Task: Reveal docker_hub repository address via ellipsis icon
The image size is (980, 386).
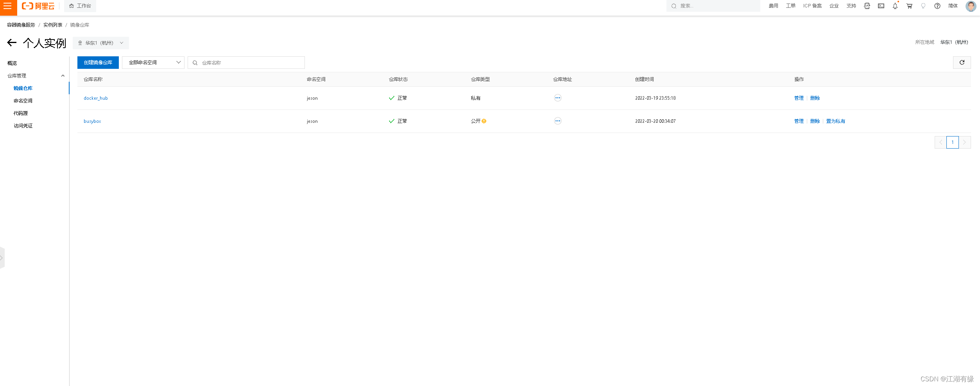Action: (557, 98)
